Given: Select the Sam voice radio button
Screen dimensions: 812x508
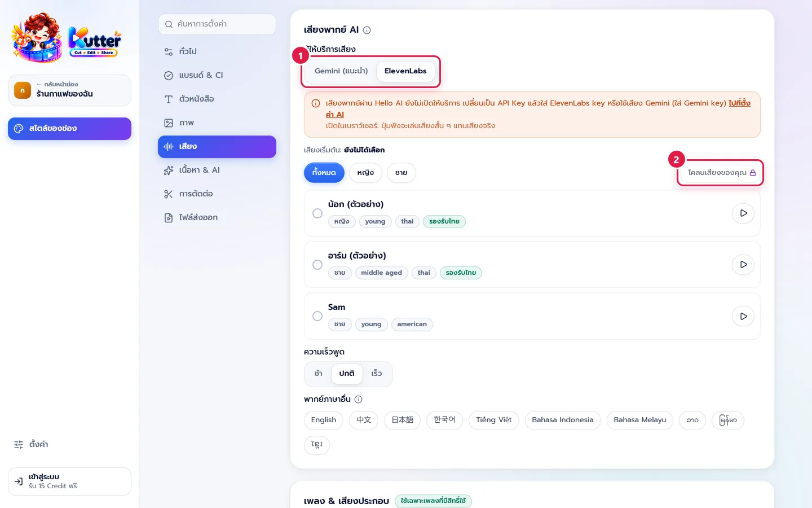Looking at the screenshot, I should click(317, 317).
